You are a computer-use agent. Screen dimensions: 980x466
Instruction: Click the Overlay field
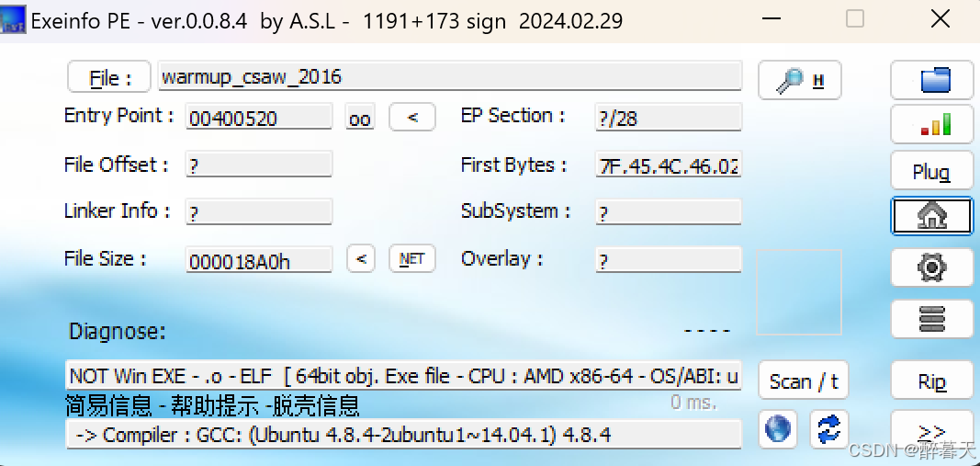point(668,259)
